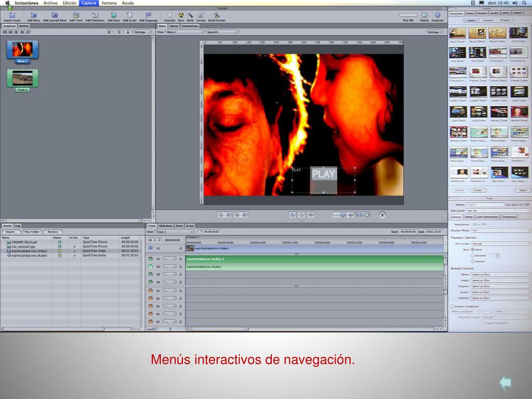Open the Settings dropdown in the Menu editor
Viewport: 532px width, 399px height.
435,32
